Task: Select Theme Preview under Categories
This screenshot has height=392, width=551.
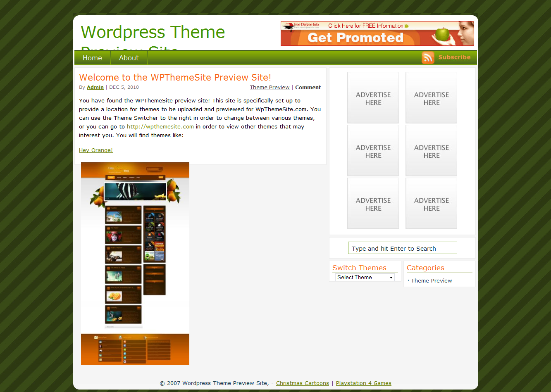Action: pos(431,281)
